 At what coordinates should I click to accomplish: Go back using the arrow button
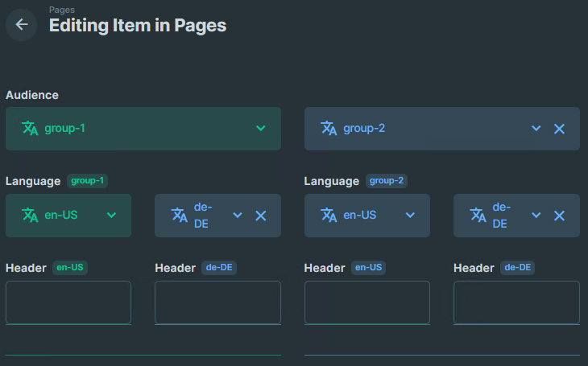22,25
